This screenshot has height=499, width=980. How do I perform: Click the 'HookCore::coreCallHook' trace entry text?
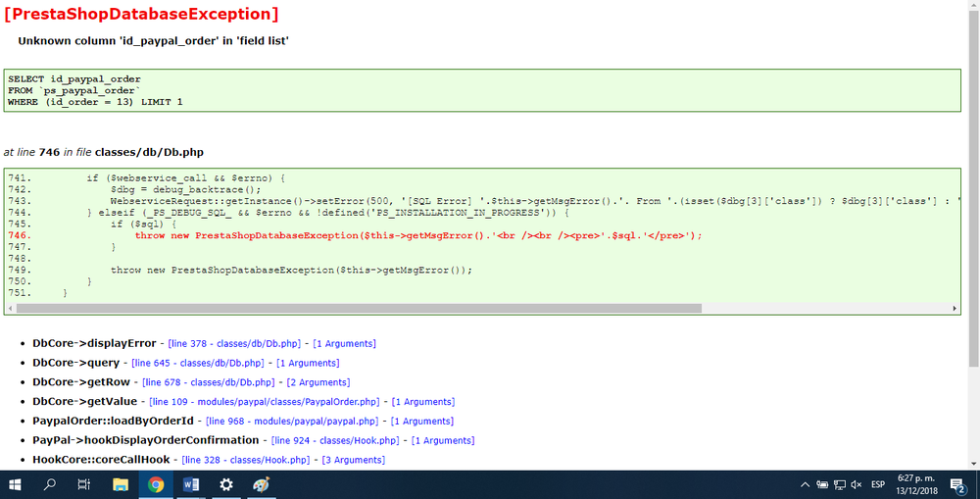101,460
